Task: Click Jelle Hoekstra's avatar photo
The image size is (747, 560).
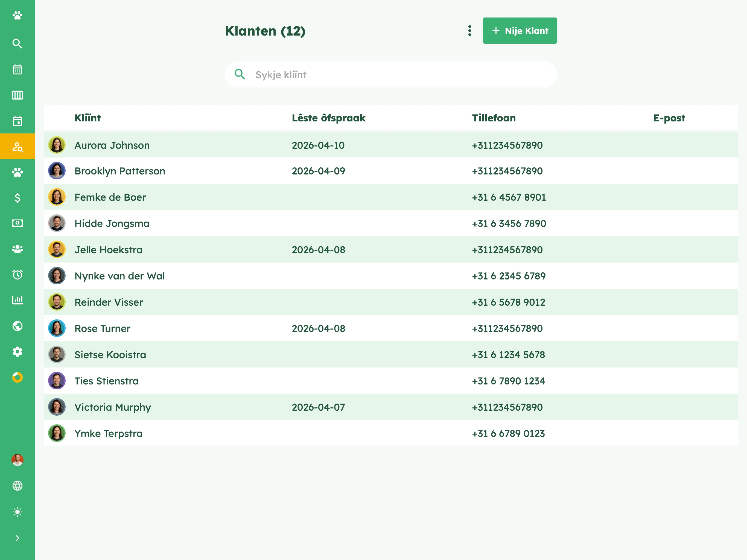Action: click(57, 250)
